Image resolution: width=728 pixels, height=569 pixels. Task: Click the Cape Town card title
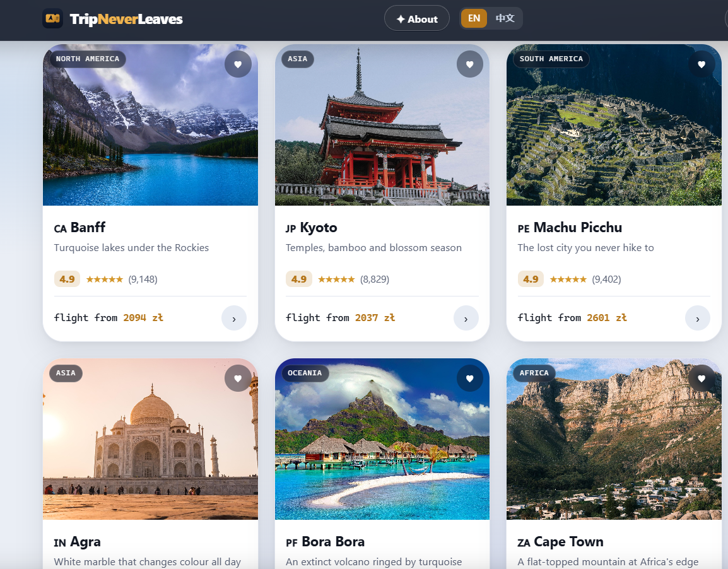[x=560, y=542]
